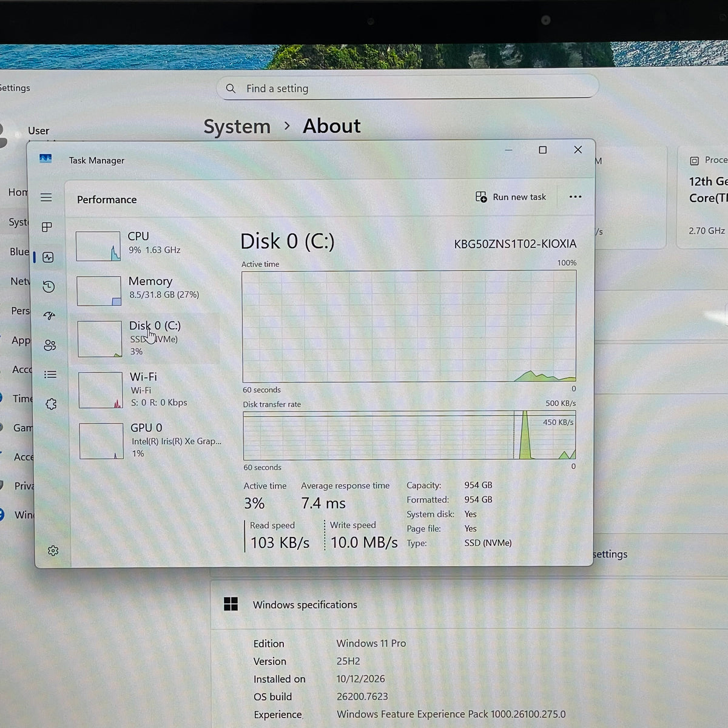Open the three-dot more options menu
The width and height of the screenshot is (728, 728).
[575, 197]
